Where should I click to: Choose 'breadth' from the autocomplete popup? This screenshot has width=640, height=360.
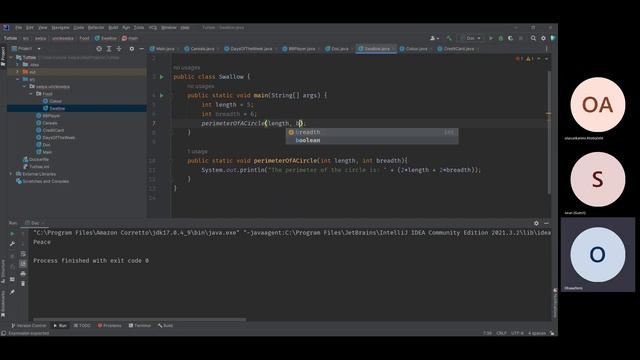tap(371, 132)
